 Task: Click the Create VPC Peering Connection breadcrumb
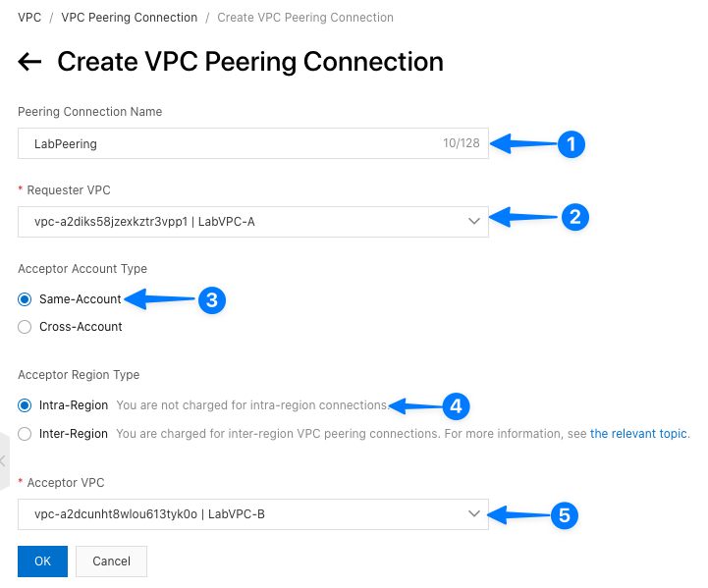(x=305, y=18)
